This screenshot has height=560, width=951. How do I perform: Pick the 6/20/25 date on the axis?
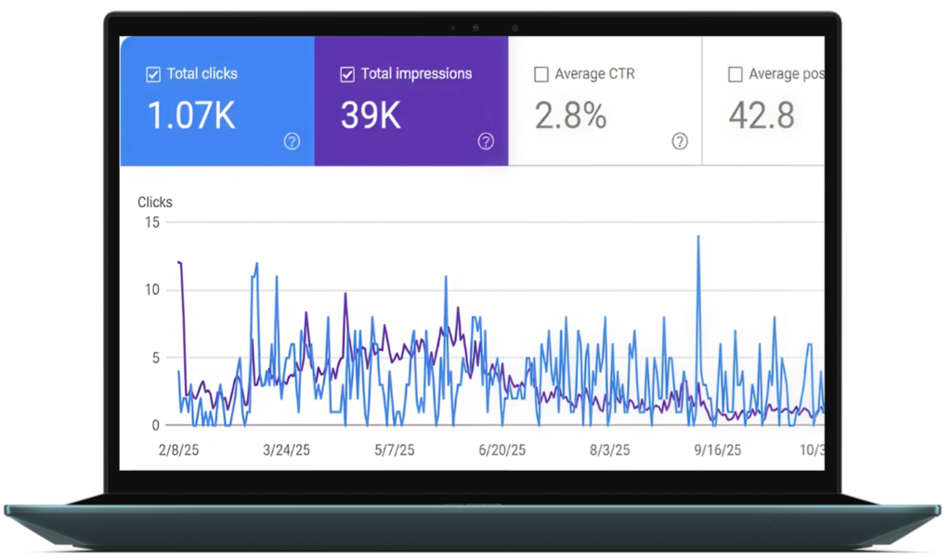point(502,450)
